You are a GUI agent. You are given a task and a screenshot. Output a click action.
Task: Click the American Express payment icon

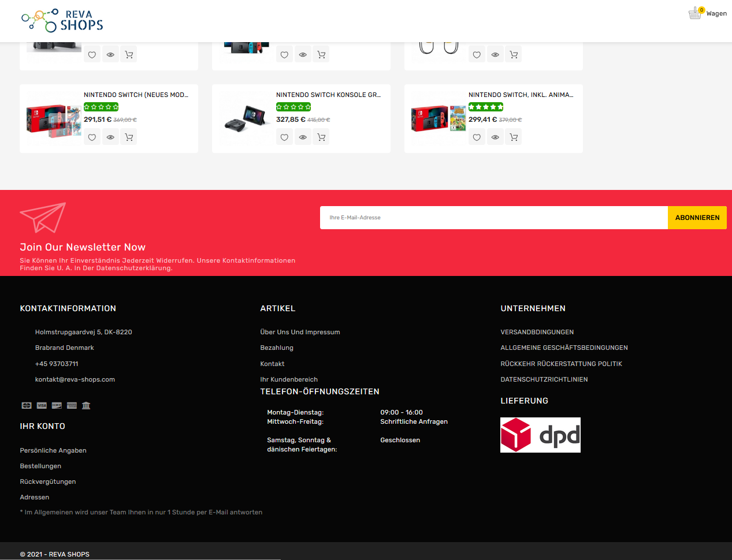[x=72, y=405]
